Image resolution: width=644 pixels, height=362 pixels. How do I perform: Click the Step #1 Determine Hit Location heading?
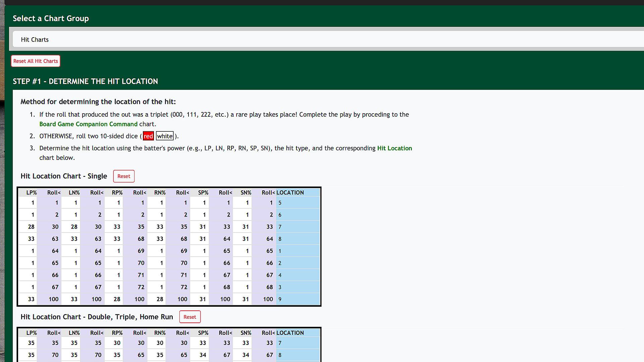pyautogui.click(x=85, y=81)
